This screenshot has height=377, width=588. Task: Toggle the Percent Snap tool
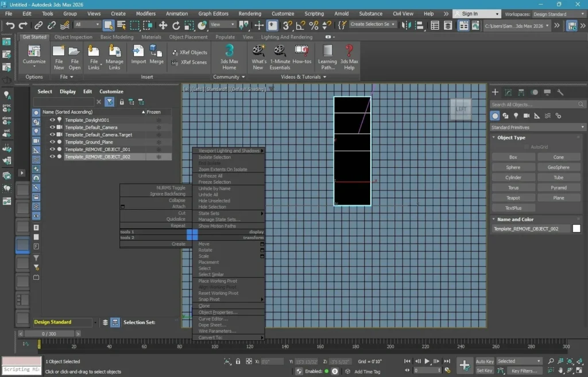(x=314, y=25)
